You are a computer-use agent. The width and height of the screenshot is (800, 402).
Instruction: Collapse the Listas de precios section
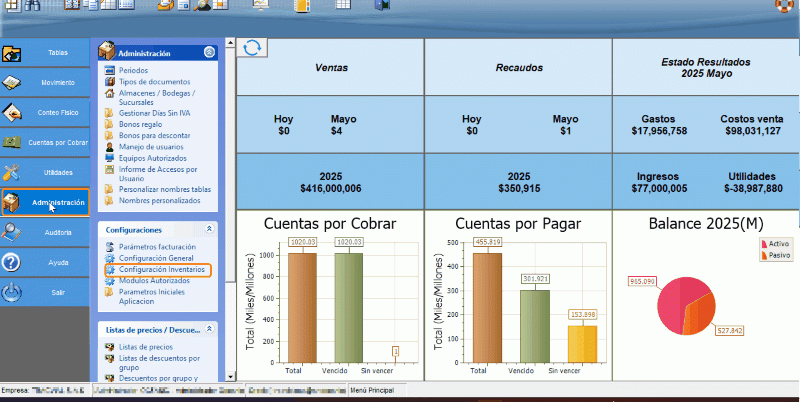point(209,328)
